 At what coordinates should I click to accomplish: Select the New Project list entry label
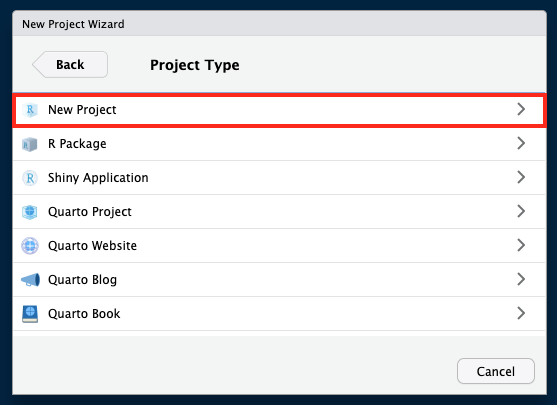[82, 110]
